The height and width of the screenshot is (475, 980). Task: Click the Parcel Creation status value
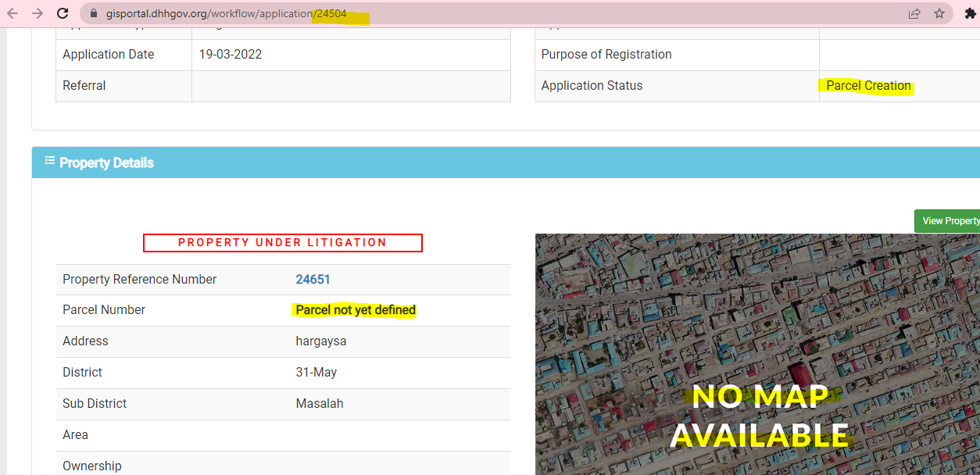coord(868,86)
